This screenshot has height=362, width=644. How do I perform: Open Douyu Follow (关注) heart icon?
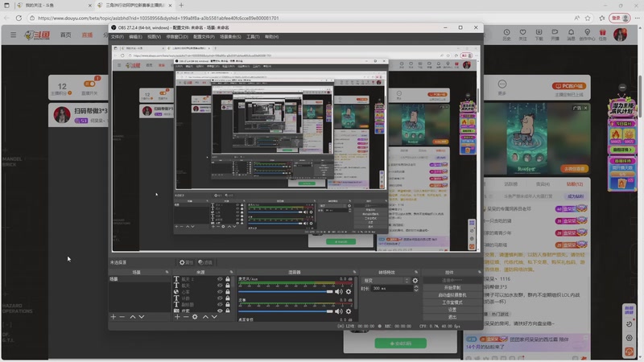(x=522, y=35)
